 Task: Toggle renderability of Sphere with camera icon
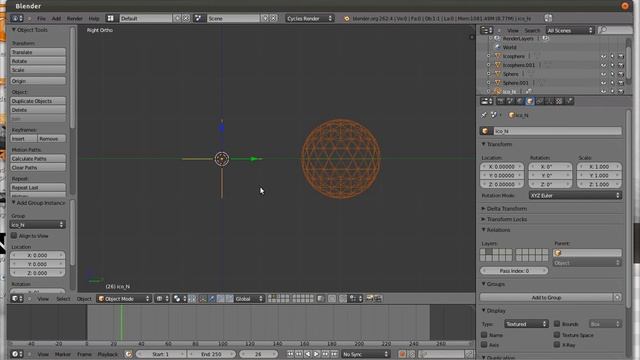pos(621,74)
